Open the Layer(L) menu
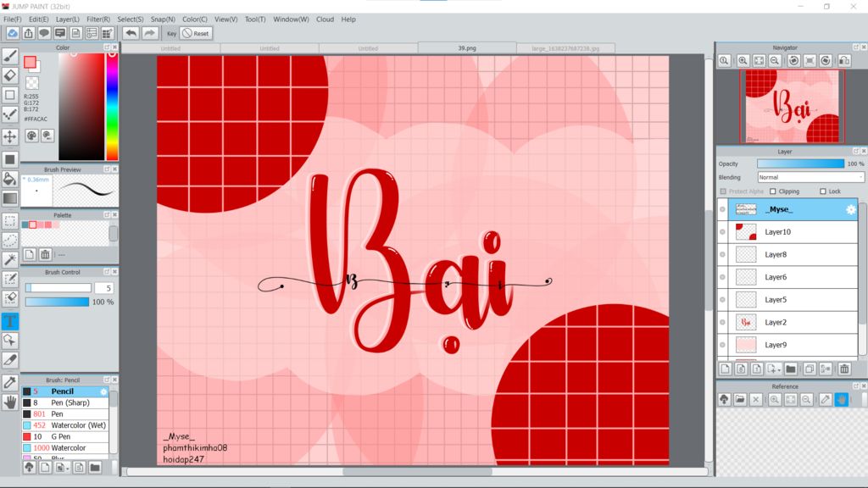Screen dimensions: 868x488 [68, 19]
